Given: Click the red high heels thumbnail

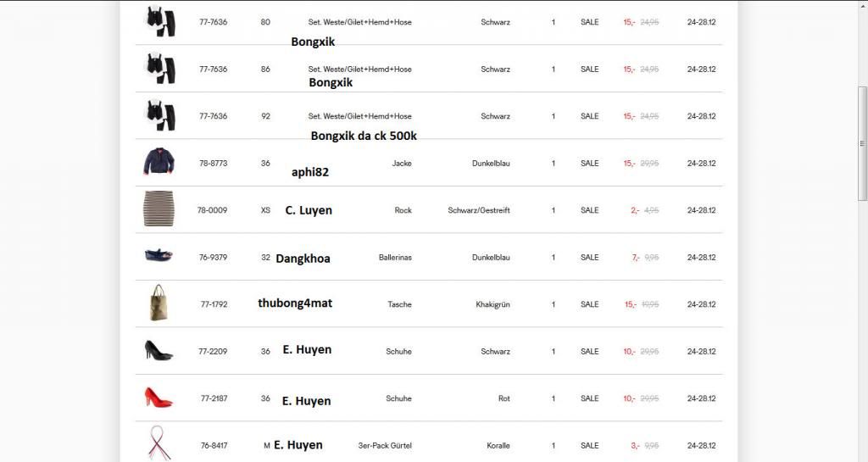Looking at the screenshot, I should point(159,397).
